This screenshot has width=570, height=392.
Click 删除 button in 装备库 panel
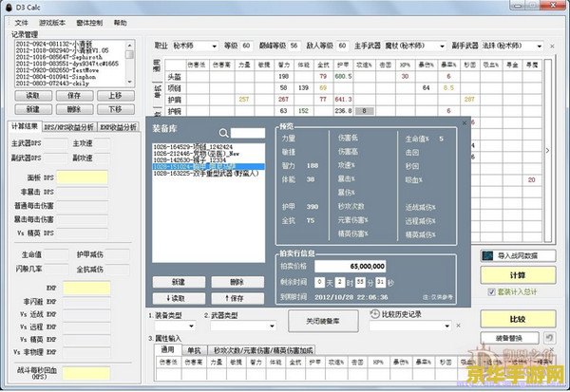pyautogui.click(x=237, y=282)
